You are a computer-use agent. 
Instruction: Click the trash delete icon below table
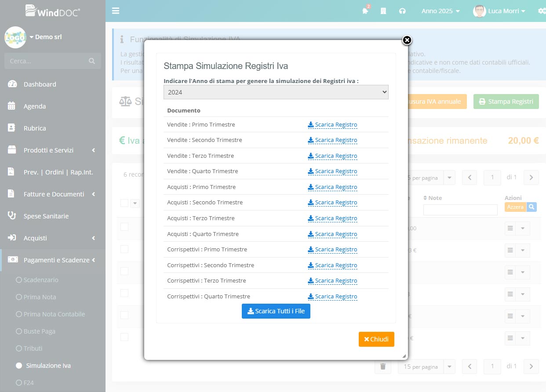[x=382, y=367]
